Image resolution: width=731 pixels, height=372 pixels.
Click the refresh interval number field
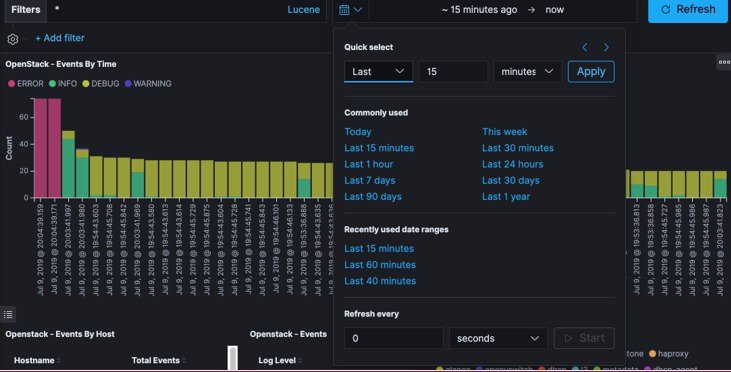click(x=393, y=338)
